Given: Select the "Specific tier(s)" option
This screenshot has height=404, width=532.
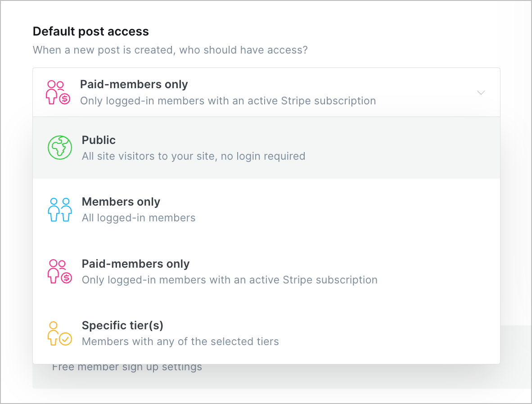Looking at the screenshot, I should [122, 325].
